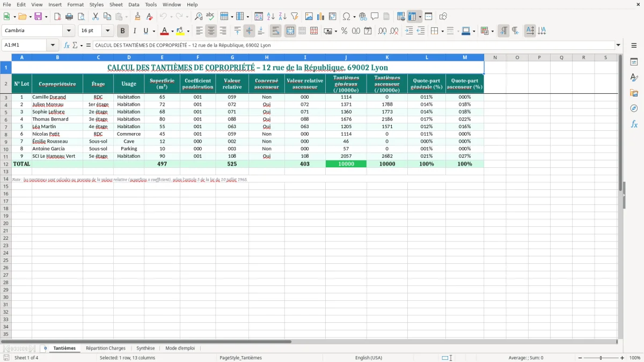
Task: Open Find and Replace
Action: click(x=199, y=17)
